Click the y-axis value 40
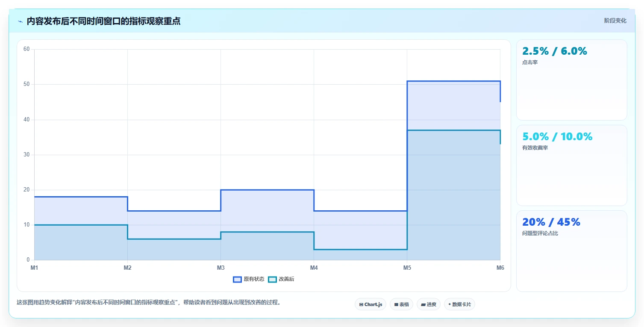 26,120
